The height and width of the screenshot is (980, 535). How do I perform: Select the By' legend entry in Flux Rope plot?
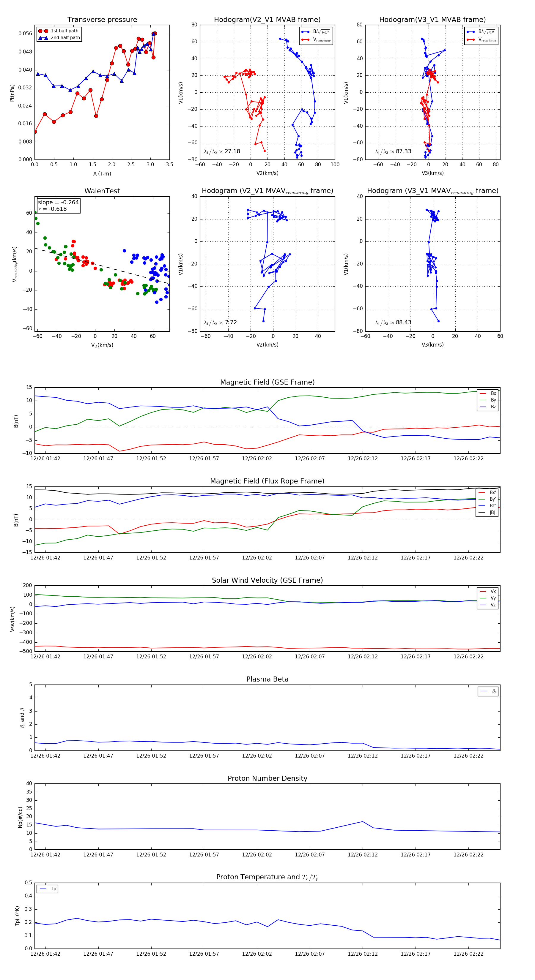coord(488,499)
